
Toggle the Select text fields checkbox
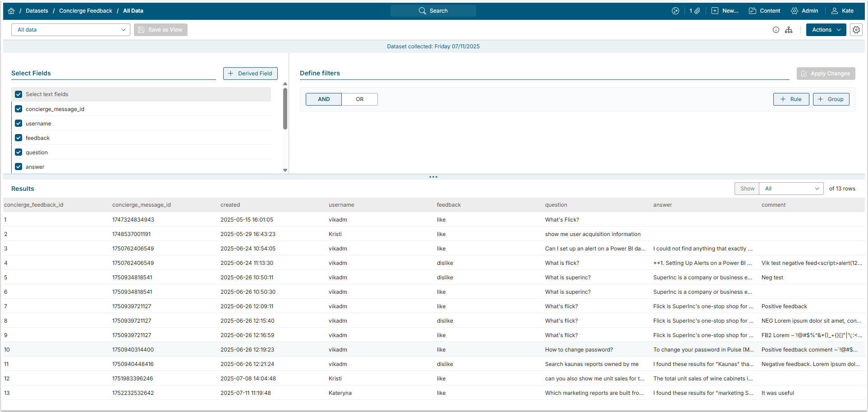tap(18, 94)
